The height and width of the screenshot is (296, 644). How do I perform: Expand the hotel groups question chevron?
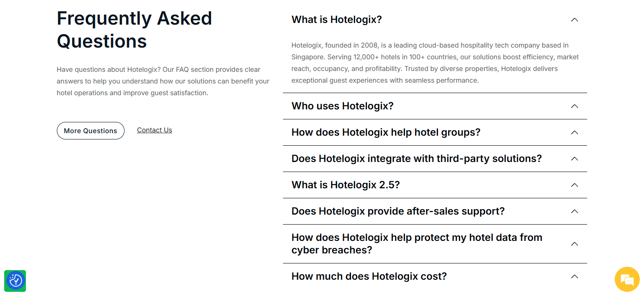pos(574,132)
